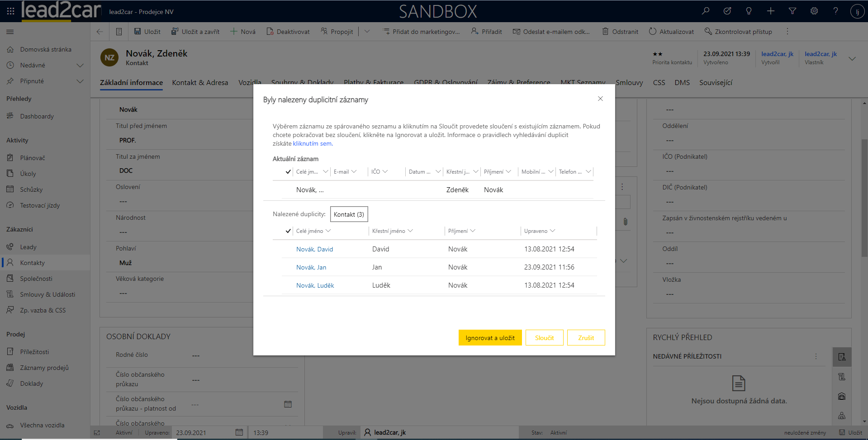
Task: Close the duplicate records dialog
Action: [x=600, y=99]
